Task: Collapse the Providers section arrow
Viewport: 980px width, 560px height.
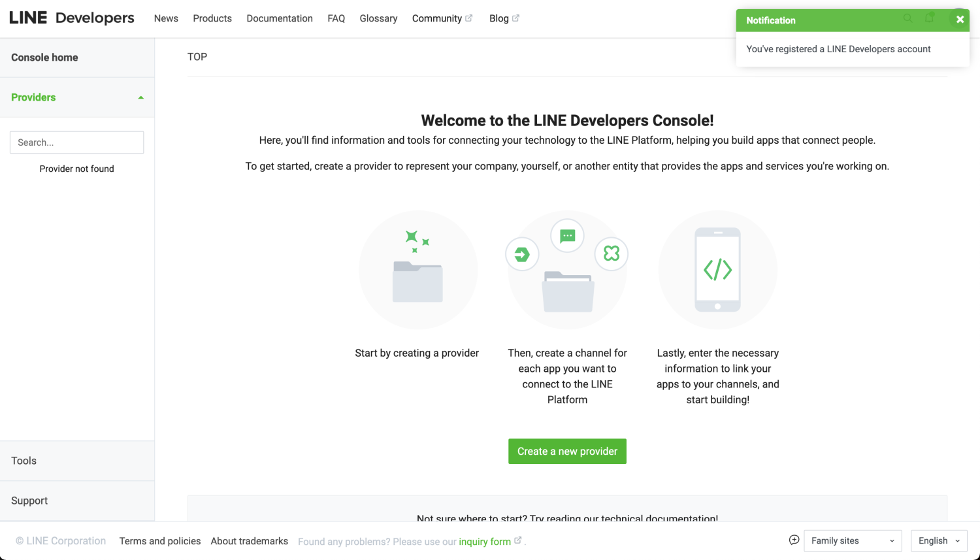Action: pos(140,97)
